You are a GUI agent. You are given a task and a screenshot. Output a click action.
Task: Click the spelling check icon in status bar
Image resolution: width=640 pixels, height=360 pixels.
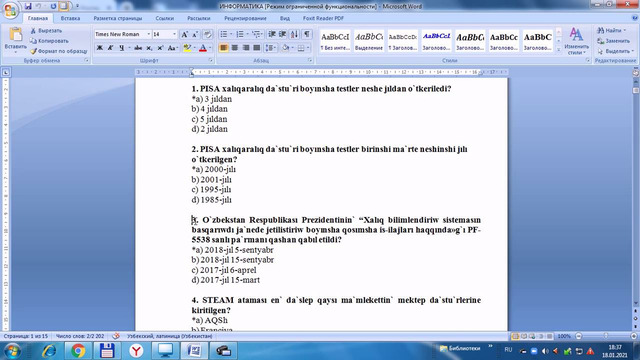pyautogui.click(x=116, y=336)
